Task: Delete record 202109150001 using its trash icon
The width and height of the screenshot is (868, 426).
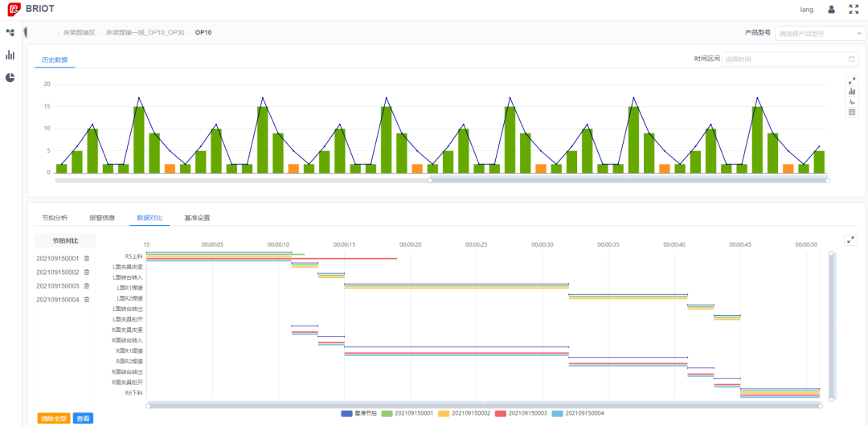Action: click(87, 259)
